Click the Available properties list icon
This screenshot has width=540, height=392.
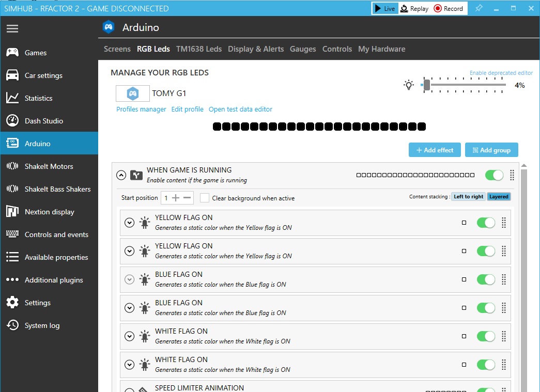coord(12,257)
